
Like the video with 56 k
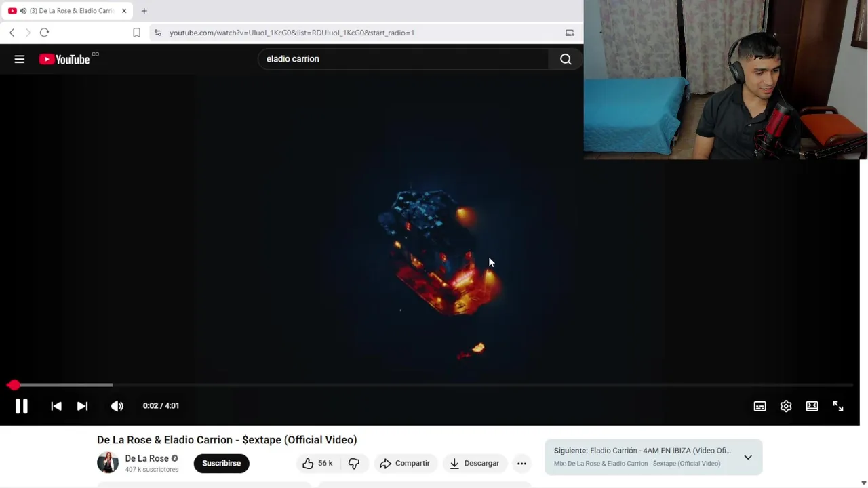[x=317, y=463]
